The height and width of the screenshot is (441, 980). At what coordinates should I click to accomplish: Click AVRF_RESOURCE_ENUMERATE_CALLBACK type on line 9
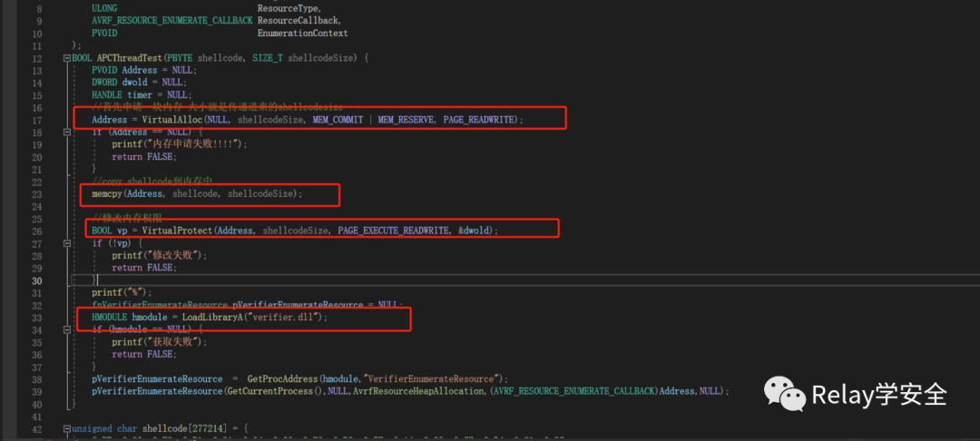(x=171, y=21)
